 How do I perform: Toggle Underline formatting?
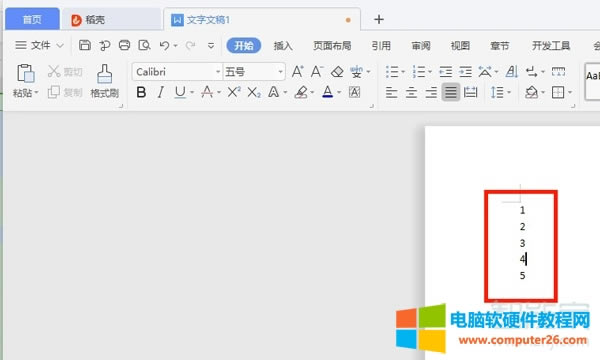coord(180,92)
